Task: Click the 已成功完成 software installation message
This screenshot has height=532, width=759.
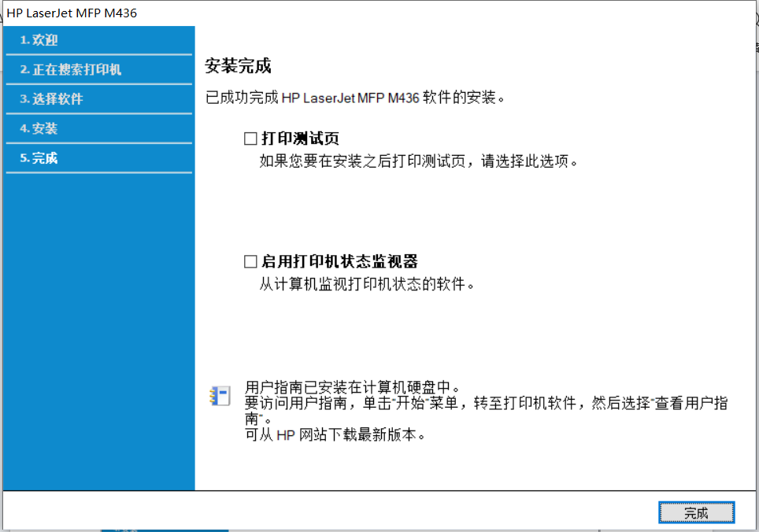Action: tap(354, 98)
